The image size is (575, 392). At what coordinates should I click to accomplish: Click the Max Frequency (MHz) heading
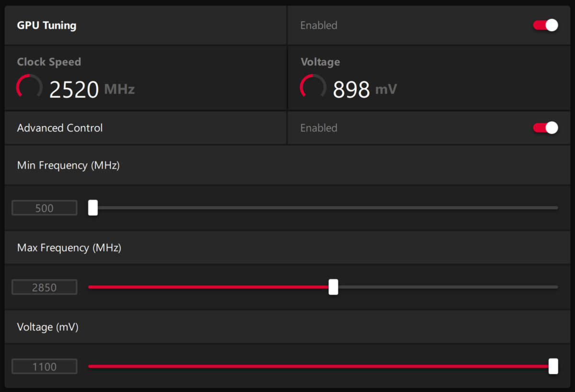pos(69,248)
